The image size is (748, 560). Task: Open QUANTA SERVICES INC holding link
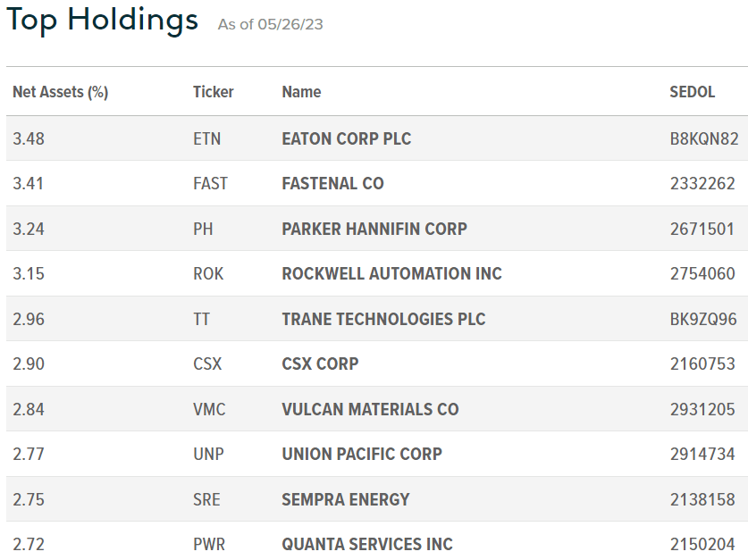point(366,544)
